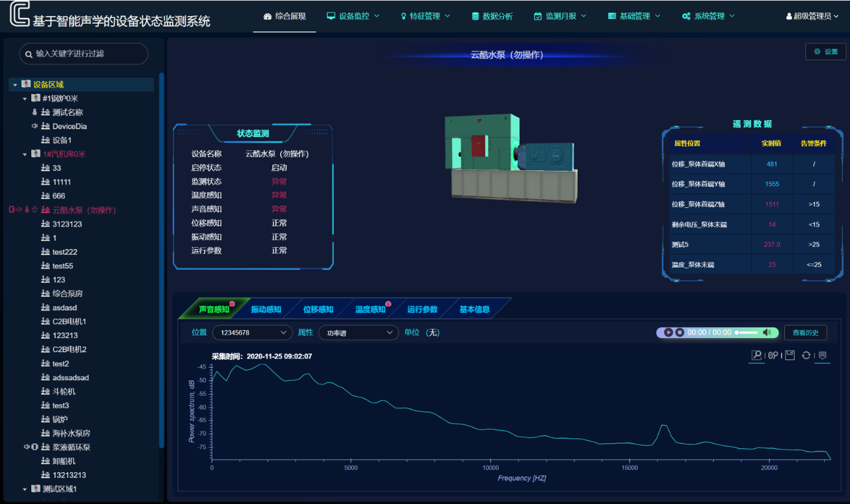Click the alarm bell icon beside 云酷水泵

[35, 209]
